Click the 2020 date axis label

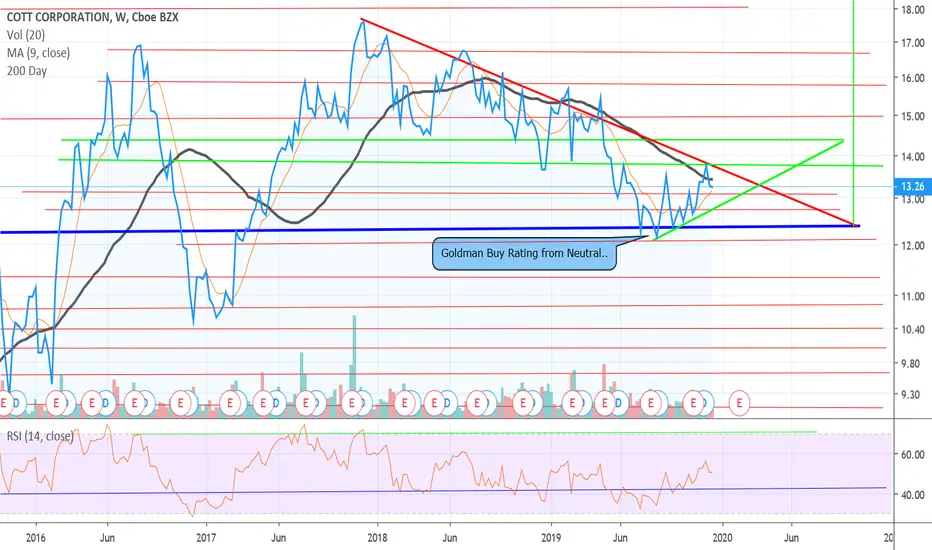[722, 538]
